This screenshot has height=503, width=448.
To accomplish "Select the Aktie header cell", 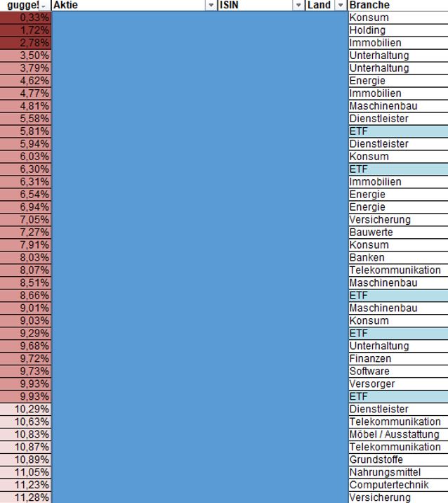I will coord(134,5).
